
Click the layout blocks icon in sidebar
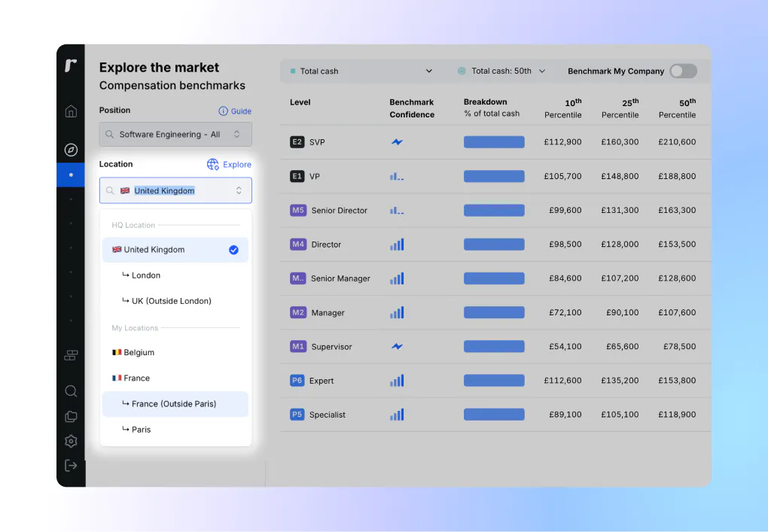tap(71, 355)
